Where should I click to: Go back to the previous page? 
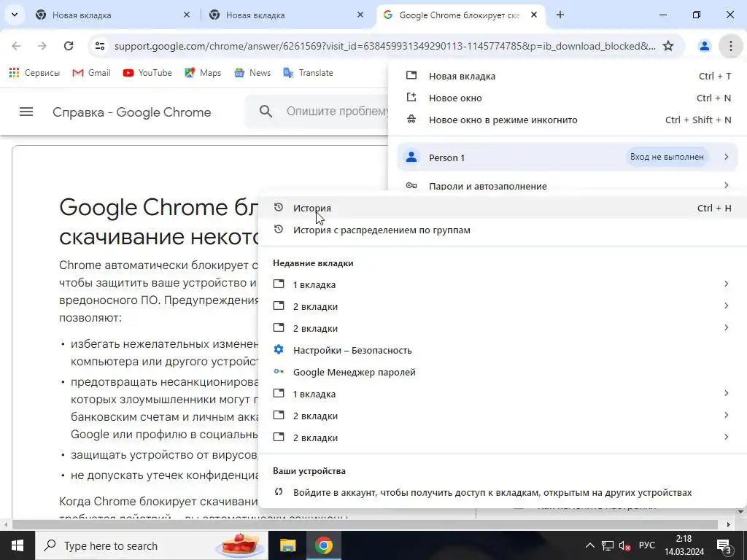point(16,46)
